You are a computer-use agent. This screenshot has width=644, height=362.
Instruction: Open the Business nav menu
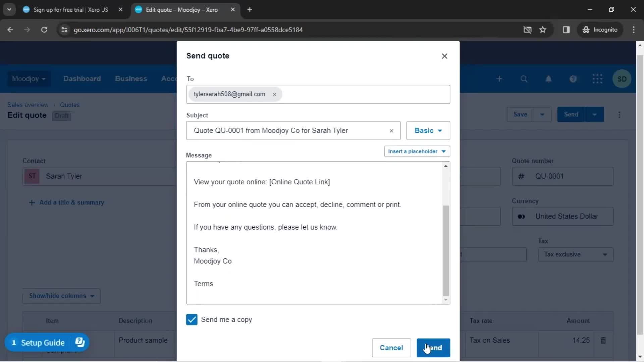pyautogui.click(x=131, y=79)
